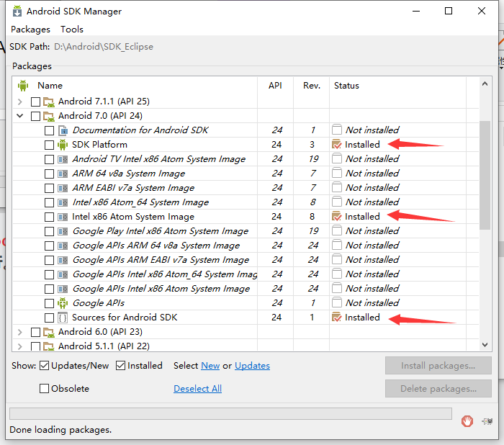Screen dimensions: 504x445
Task: Click the Delete packages... button
Action: click(x=438, y=388)
